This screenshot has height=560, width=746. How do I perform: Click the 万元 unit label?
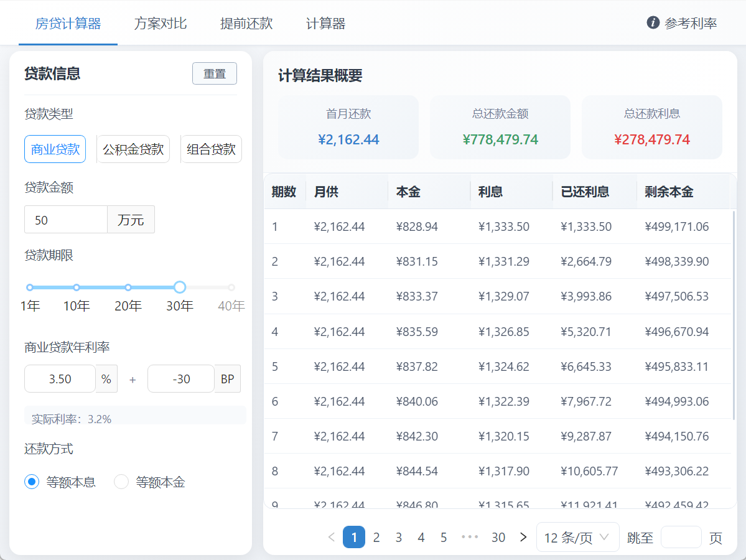coord(131,220)
